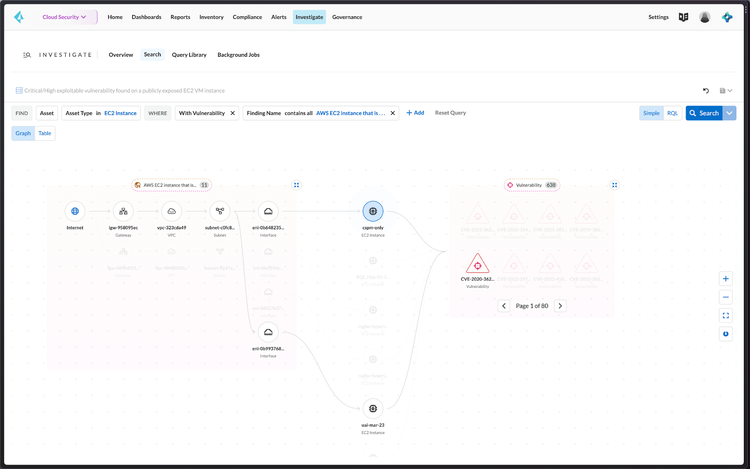Remove the With Vulnerability condition

coord(233,113)
